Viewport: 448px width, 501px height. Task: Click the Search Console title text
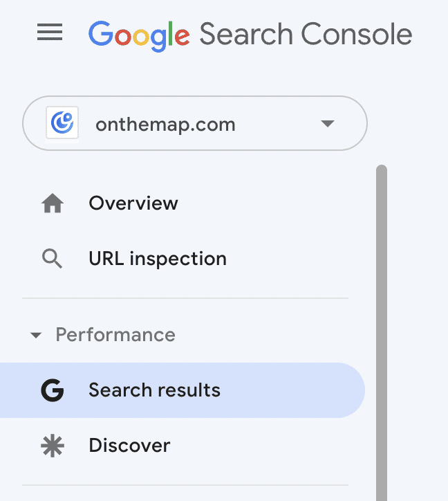306,34
